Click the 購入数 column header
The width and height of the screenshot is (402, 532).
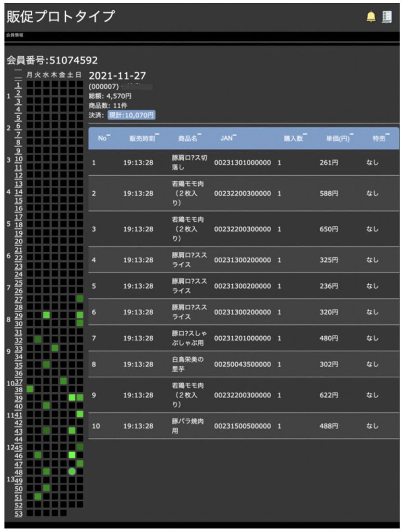pyautogui.click(x=294, y=138)
